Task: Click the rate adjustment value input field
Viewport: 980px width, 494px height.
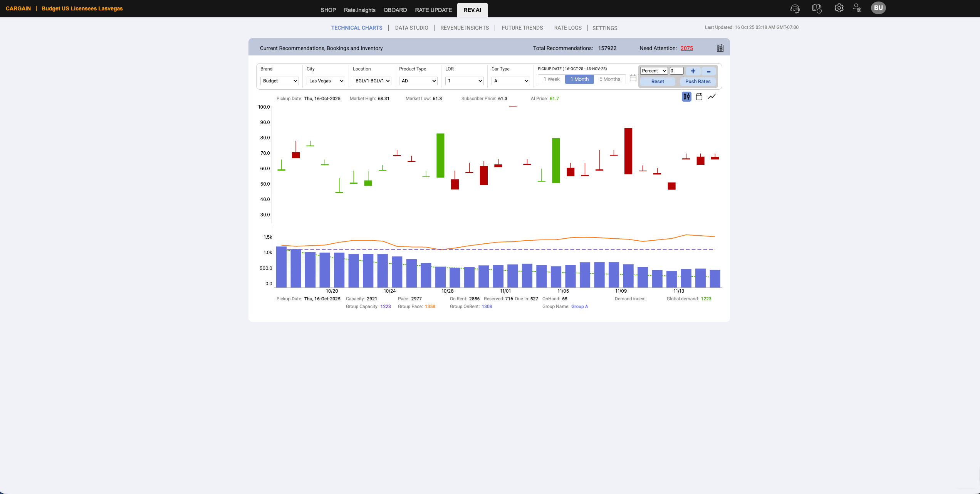Action: [676, 70]
